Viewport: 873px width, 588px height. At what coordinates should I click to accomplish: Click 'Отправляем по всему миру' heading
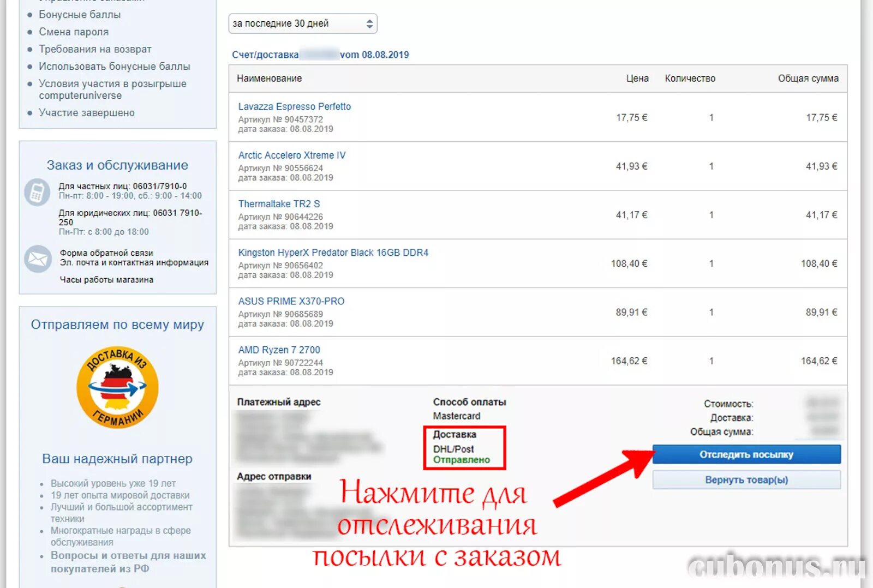(117, 325)
